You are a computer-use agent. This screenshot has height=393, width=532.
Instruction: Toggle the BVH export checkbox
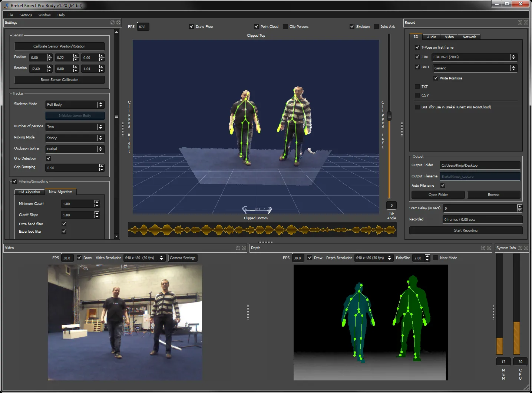417,67
